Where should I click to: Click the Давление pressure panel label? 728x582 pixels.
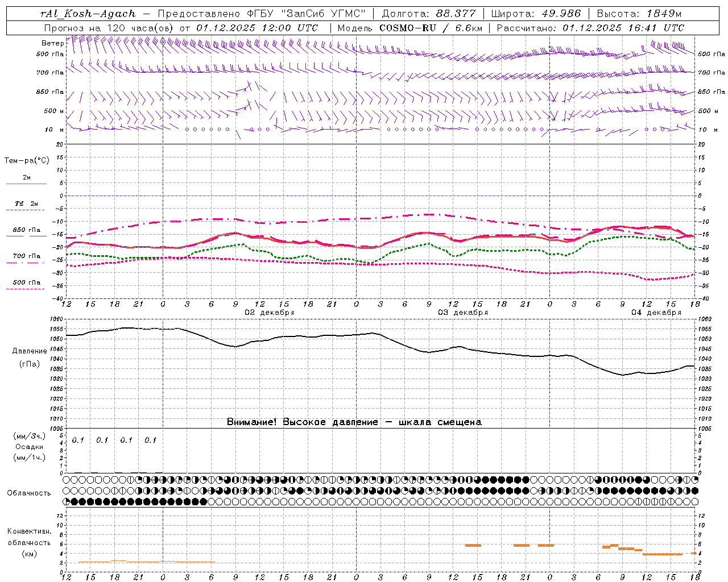coord(30,351)
